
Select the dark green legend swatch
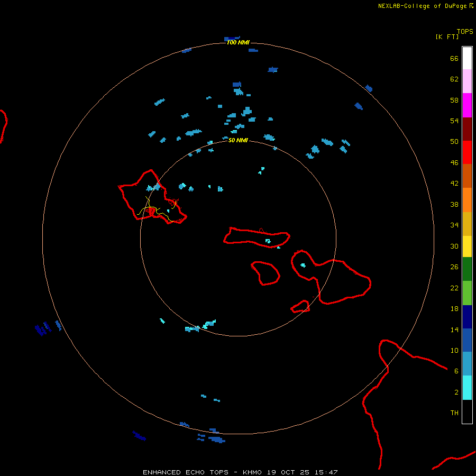[x=467, y=269]
